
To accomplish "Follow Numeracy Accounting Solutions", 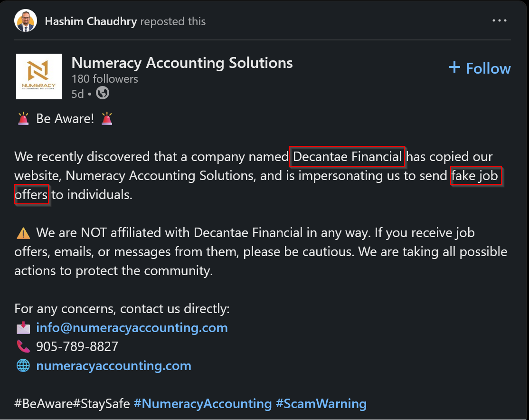I will (x=488, y=68).
